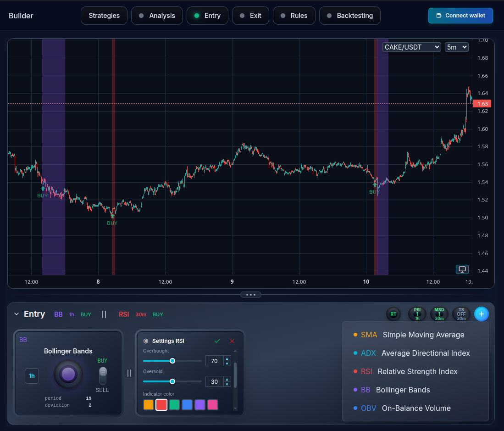This screenshot has height=431, width=504.
Task: Decrease Overbought value with down arrow
Action: pos(227,364)
